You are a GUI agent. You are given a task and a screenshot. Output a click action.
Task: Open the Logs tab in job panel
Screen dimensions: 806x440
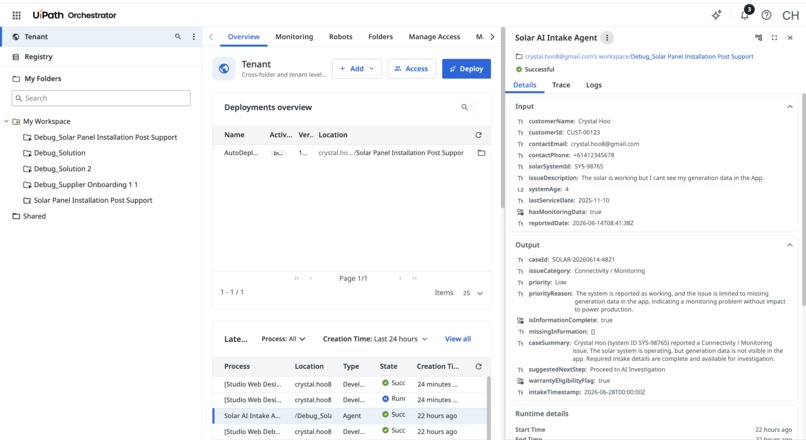(594, 85)
